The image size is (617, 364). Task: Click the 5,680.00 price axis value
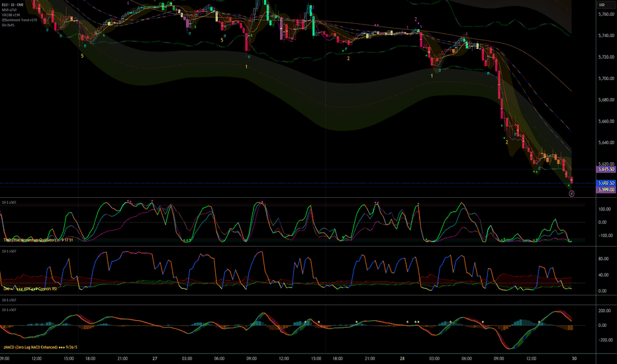coord(606,100)
